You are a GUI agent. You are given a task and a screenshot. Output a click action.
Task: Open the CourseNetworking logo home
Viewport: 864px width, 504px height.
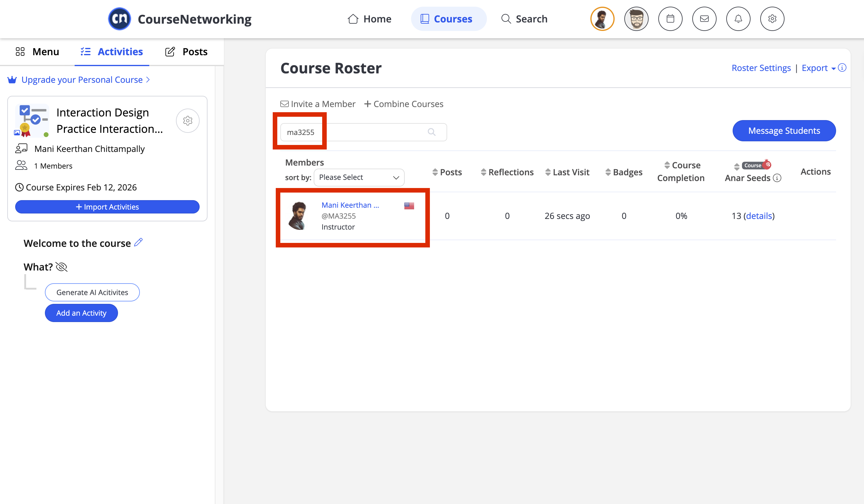(180, 19)
